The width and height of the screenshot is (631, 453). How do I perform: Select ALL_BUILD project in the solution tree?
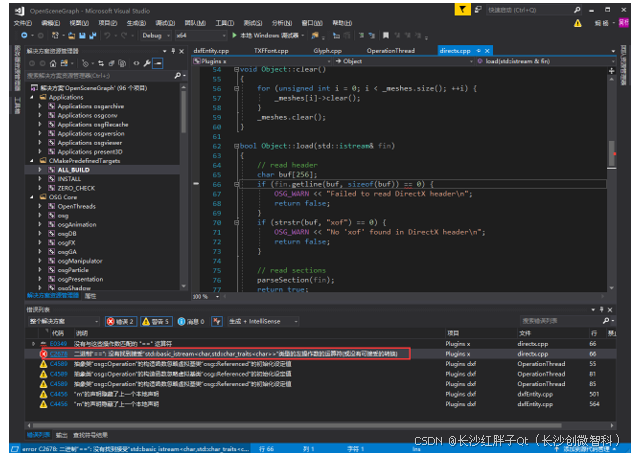(x=74, y=169)
